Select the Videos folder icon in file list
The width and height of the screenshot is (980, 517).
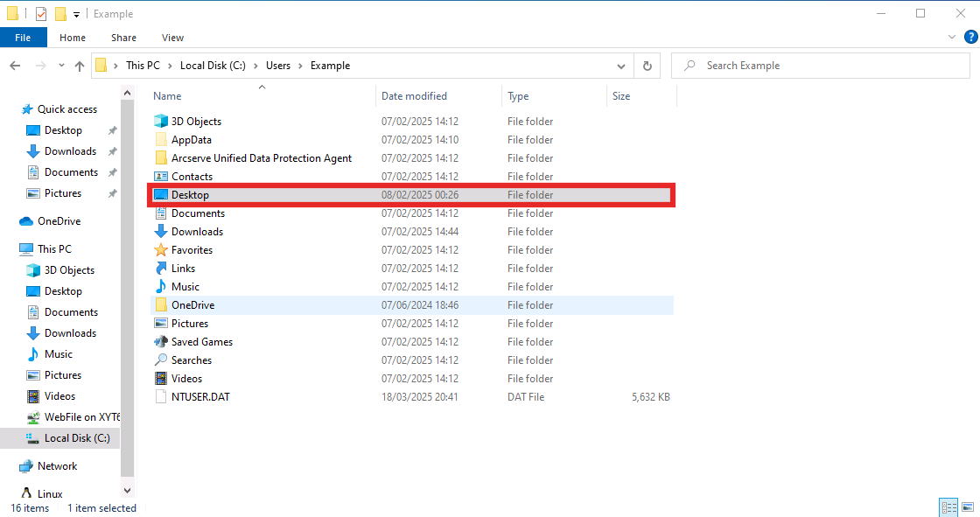[161, 379]
